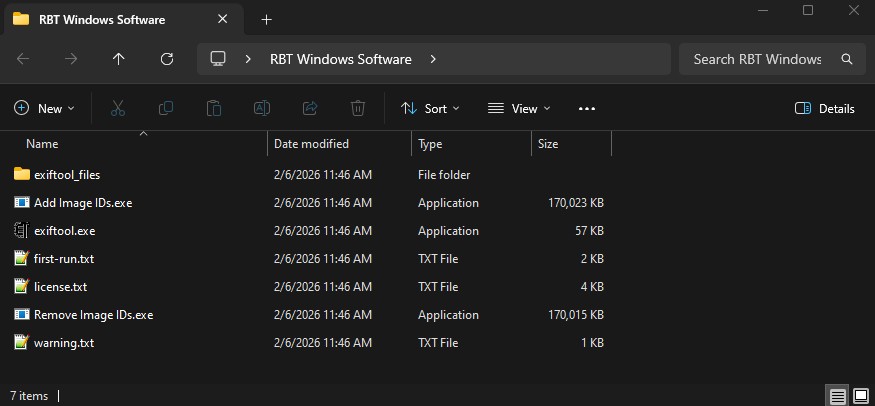The width and height of the screenshot is (875, 406).
Task: Open the Sort dropdown menu
Action: [430, 109]
